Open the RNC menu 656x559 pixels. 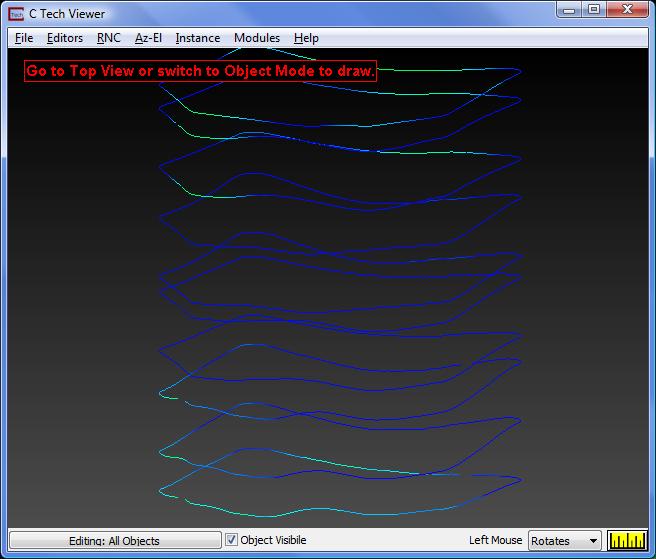pyautogui.click(x=109, y=38)
